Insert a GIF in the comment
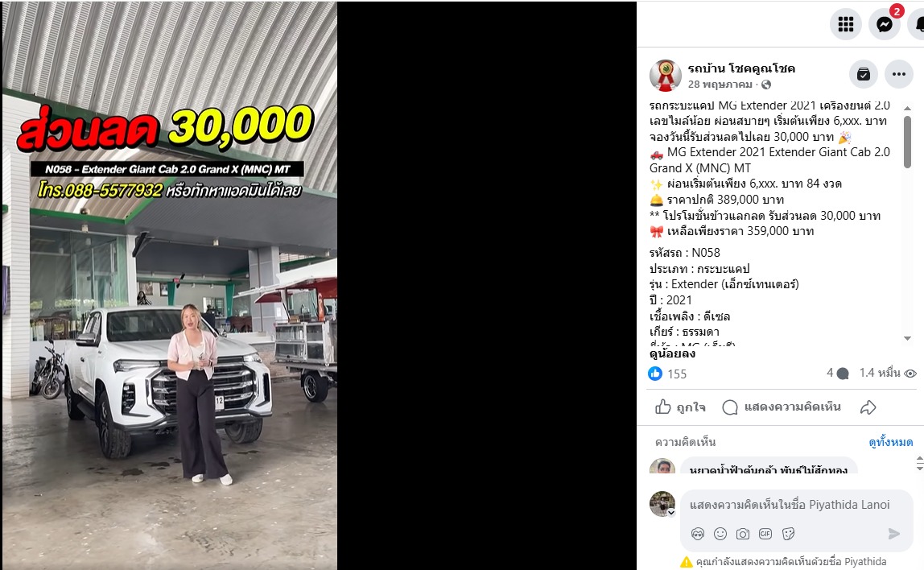 point(765,534)
